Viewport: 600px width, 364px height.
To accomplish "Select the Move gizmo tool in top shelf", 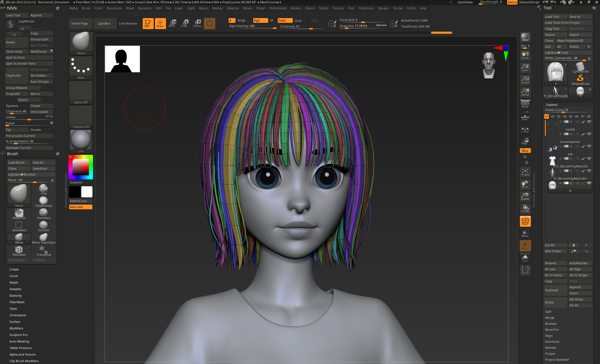I will pyautogui.click(x=172, y=23).
